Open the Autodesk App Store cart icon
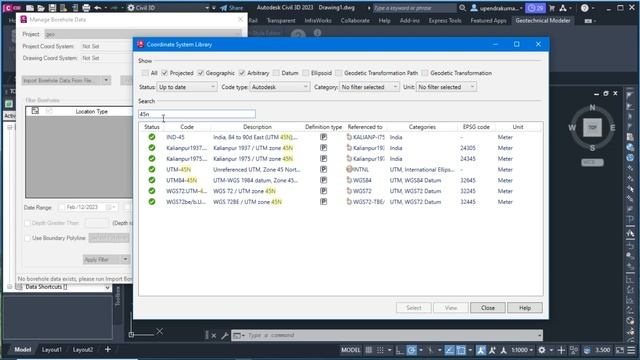Viewport: 640px width, 360px height. pyautogui.click(x=552, y=8)
